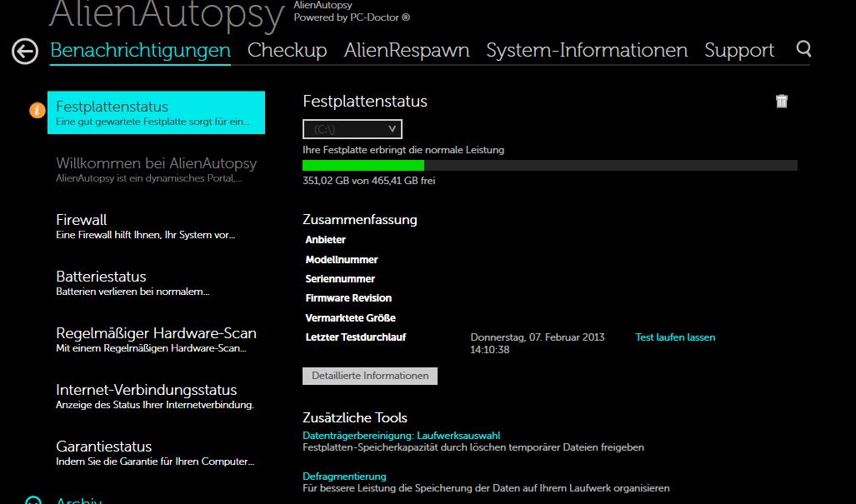Open the Support tab
Screen dimensions: 856x504
(739, 50)
